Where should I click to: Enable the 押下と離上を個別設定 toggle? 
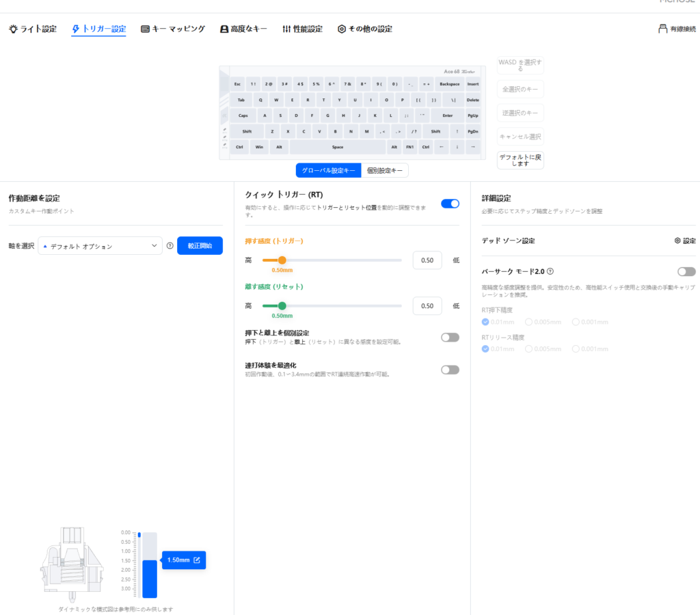[450, 338]
